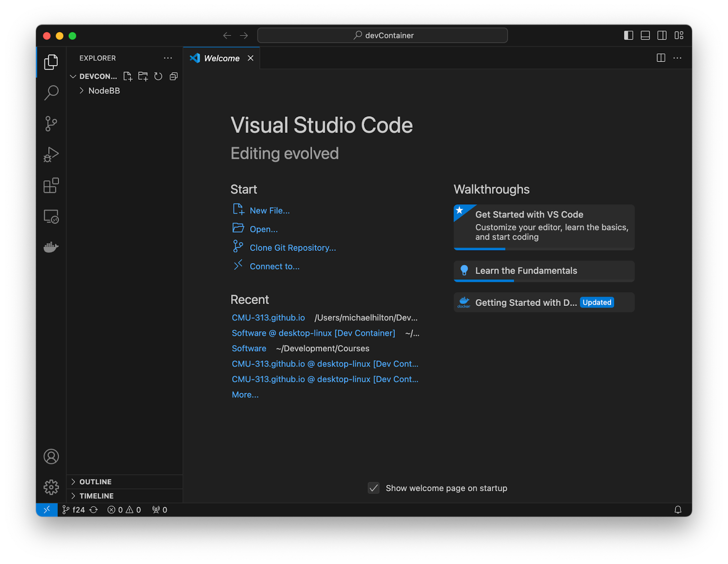The width and height of the screenshot is (728, 564).
Task: Open recent Software in ~/Development/Courses
Action: coord(249,349)
